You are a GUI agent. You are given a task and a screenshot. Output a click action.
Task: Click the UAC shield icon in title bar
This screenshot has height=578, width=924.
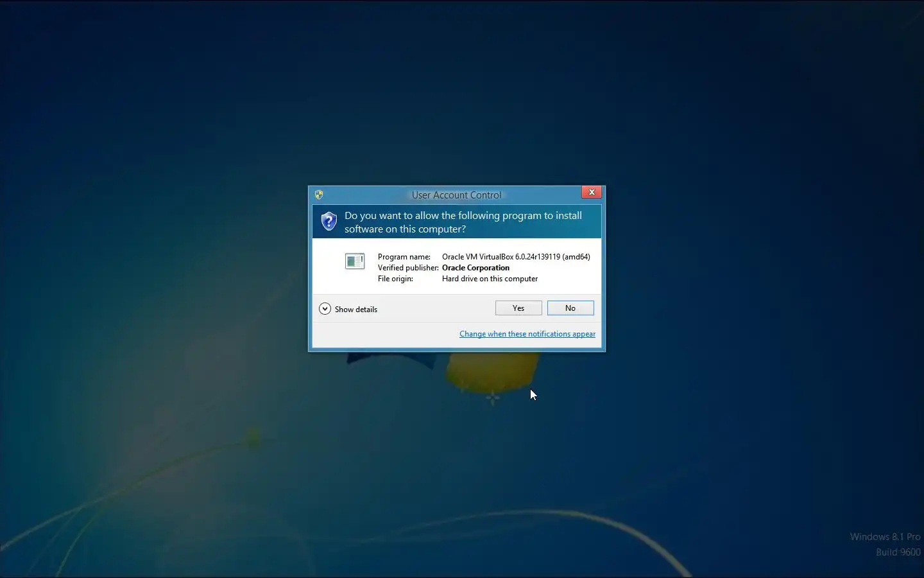(319, 195)
